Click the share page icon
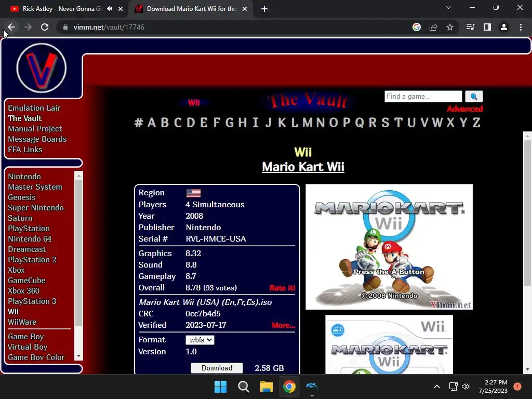Viewport: 532px width, 399px height. pyautogui.click(x=433, y=27)
